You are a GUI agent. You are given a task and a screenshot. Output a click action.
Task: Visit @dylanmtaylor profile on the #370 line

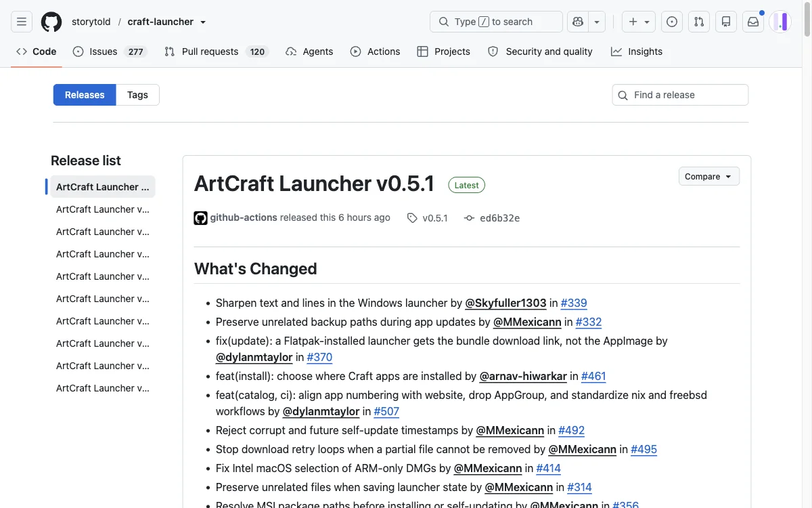pos(254,357)
